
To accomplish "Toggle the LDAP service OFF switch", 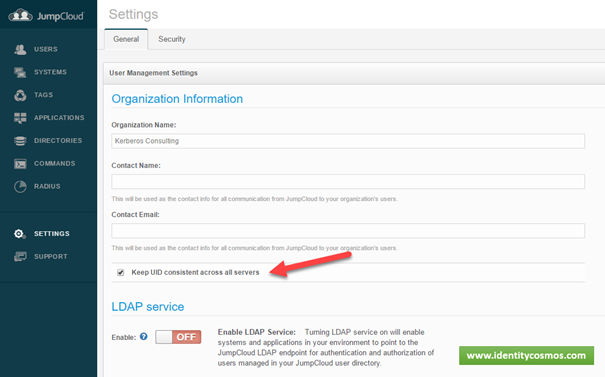I will pyautogui.click(x=178, y=337).
